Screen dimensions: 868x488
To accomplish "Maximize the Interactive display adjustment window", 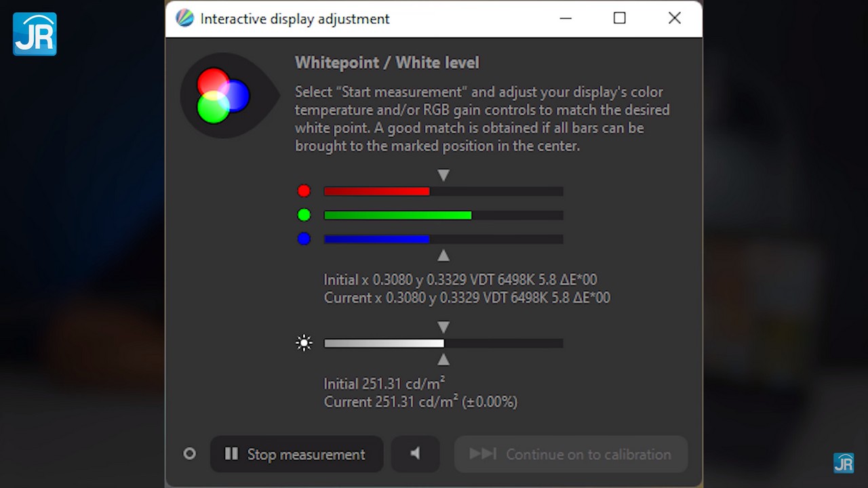I will pos(619,18).
